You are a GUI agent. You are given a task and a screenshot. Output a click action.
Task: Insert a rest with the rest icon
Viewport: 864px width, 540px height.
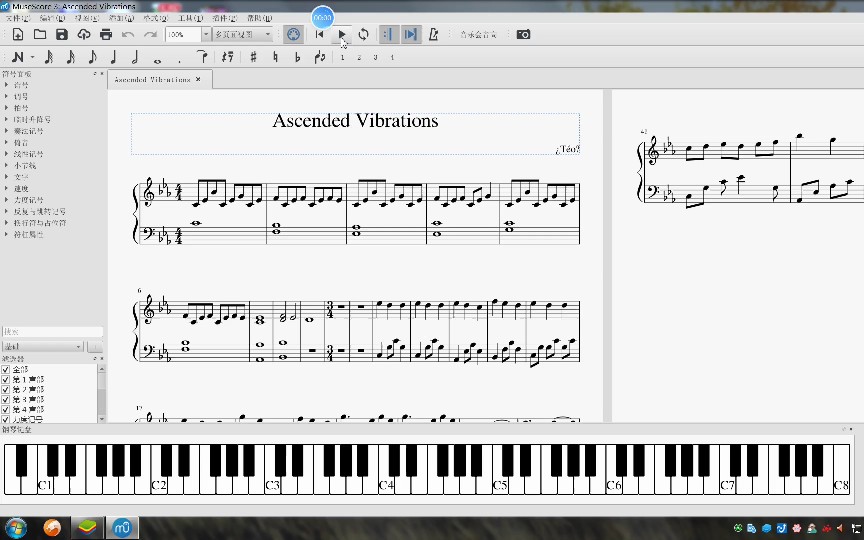pos(227,57)
